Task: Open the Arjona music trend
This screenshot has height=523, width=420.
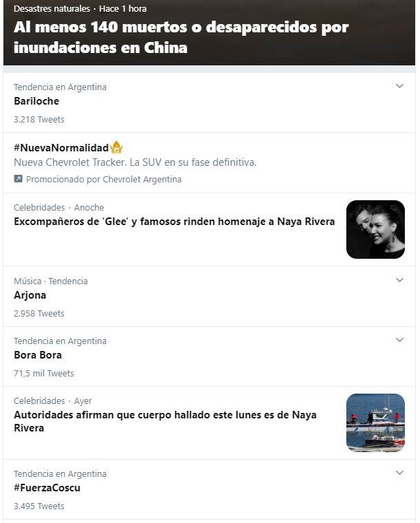Action: click(30, 295)
